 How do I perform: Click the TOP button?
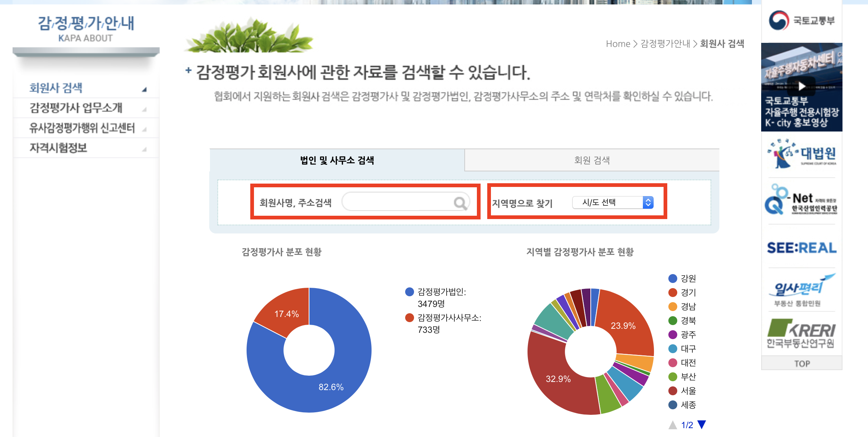(x=801, y=363)
